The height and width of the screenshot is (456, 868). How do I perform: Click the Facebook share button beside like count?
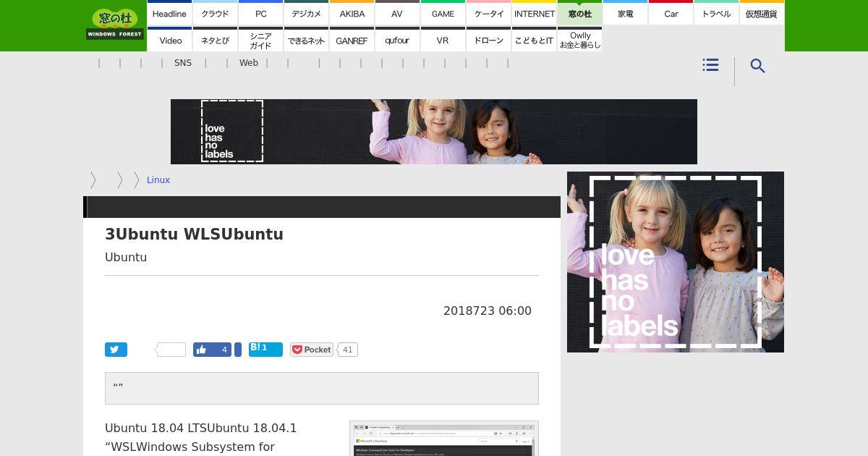[238, 350]
